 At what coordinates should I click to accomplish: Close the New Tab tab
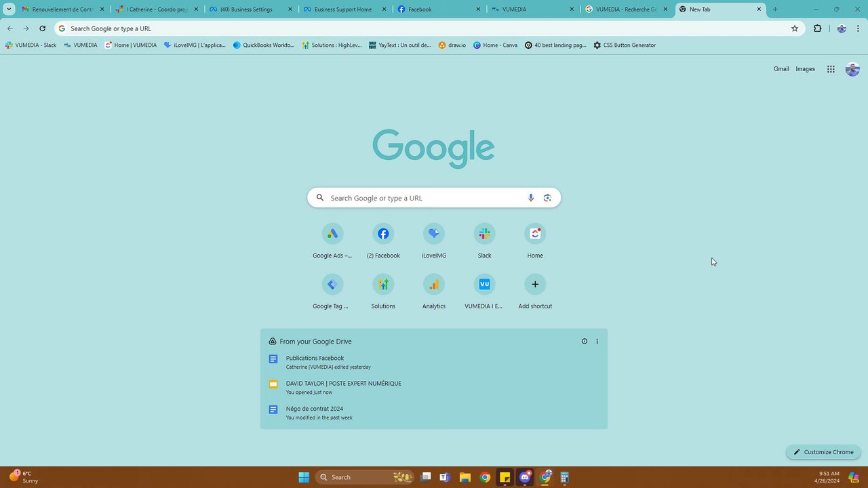[759, 9]
